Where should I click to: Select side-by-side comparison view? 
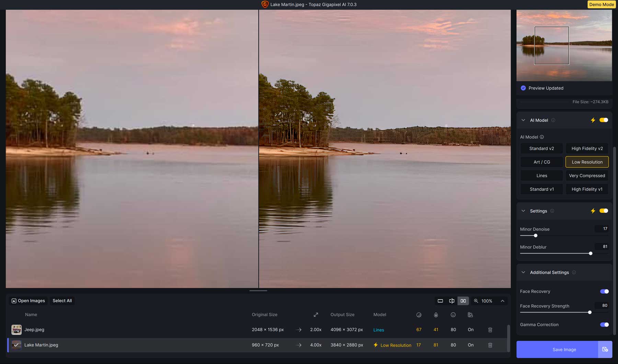coord(463,301)
